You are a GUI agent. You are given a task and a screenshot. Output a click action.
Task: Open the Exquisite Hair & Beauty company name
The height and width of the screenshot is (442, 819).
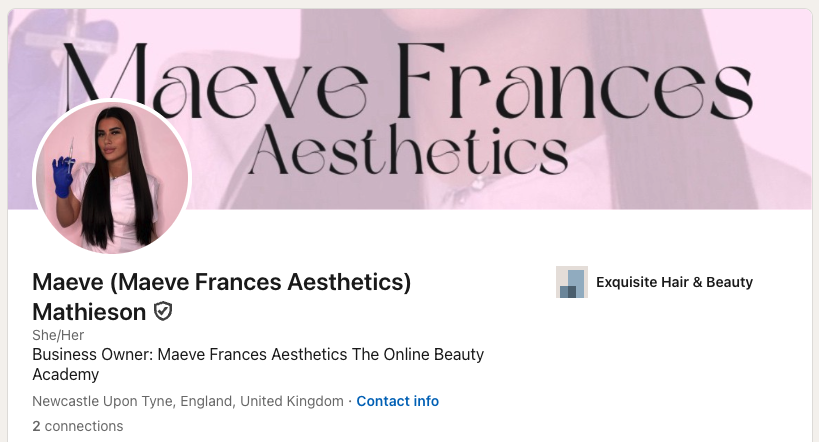click(x=674, y=282)
